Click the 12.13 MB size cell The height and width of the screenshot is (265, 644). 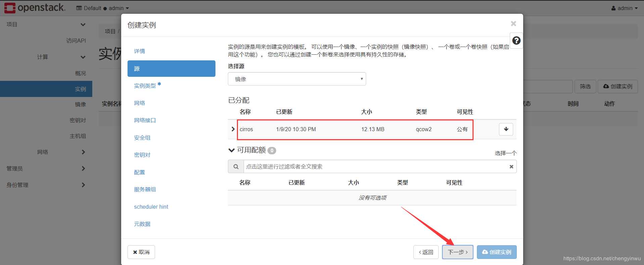tap(373, 129)
